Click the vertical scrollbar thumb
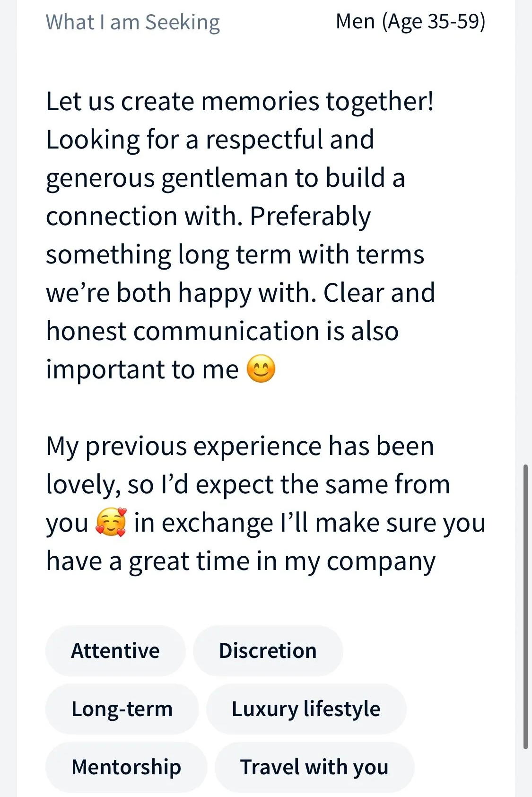Image resolution: width=532 pixels, height=797 pixels. coord(525,607)
